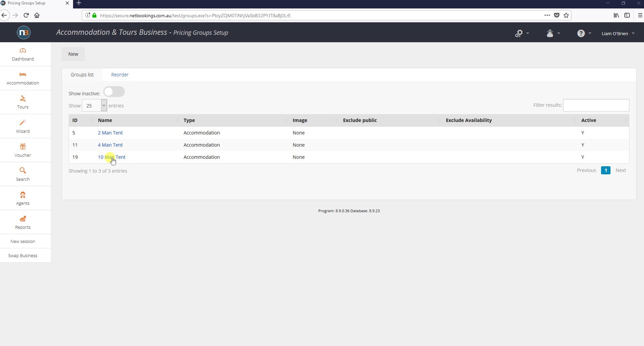Open the user admin icon menu in header
This screenshot has height=346, width=644.
pos(553,33)
